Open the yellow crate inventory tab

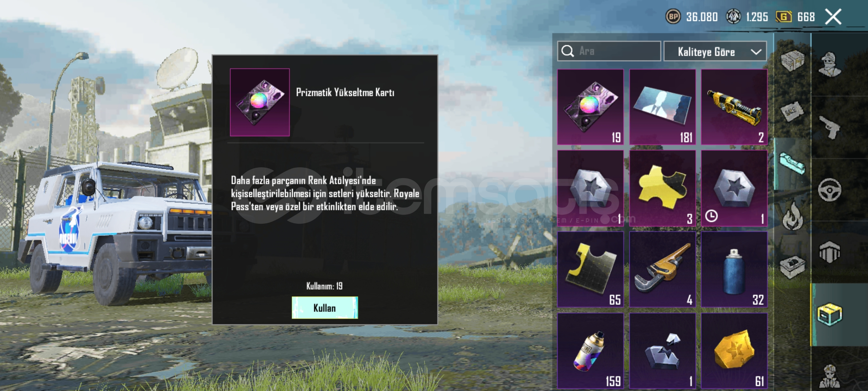pyautogui.click(x=830, y=314)
